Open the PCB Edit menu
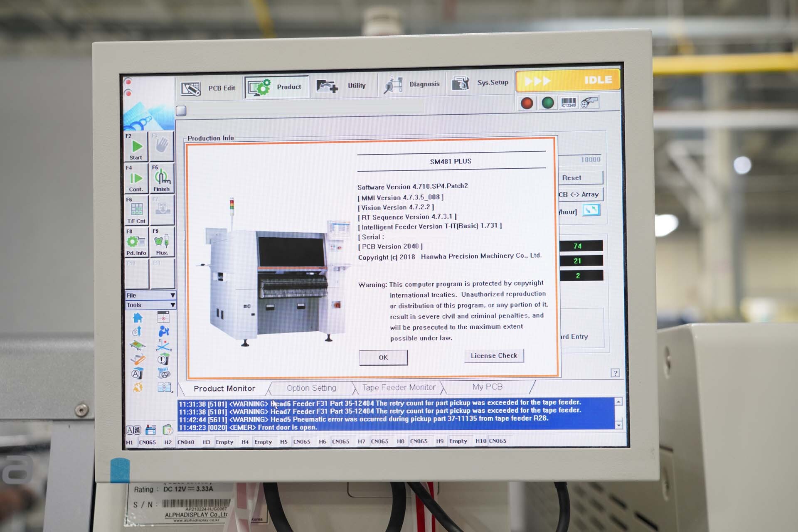 209,88
